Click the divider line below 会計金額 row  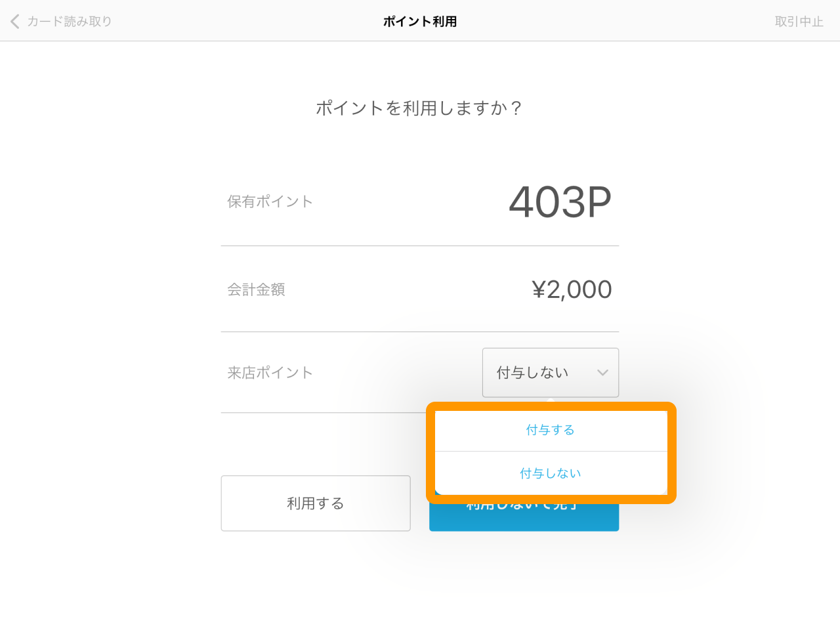(420, 332)
